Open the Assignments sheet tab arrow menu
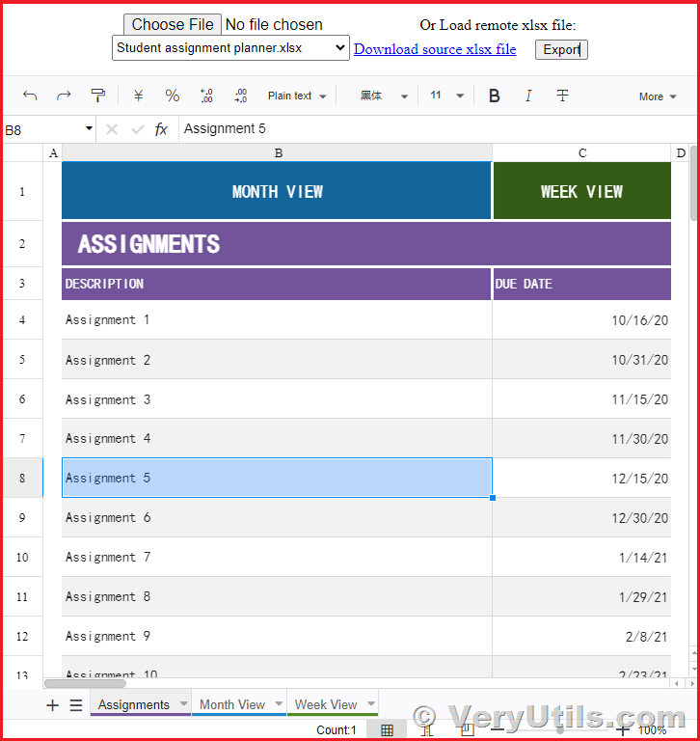 pyautogui.click(x=184, y=703)
